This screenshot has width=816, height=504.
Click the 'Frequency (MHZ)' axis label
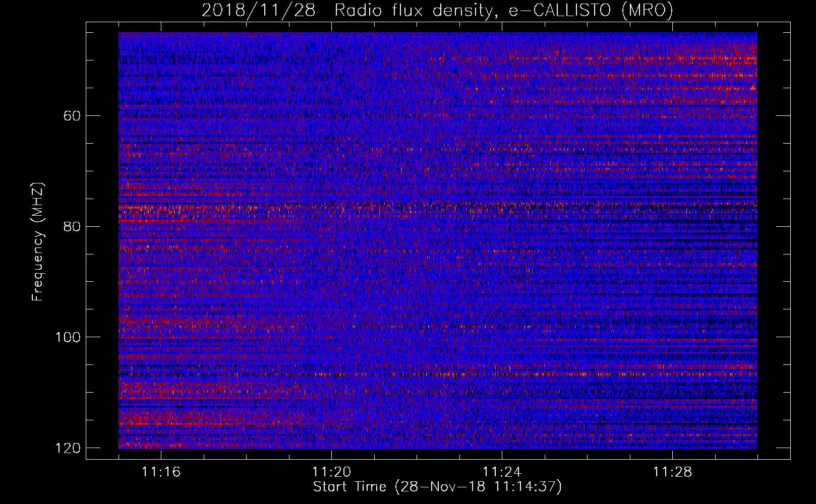point(38,241)
